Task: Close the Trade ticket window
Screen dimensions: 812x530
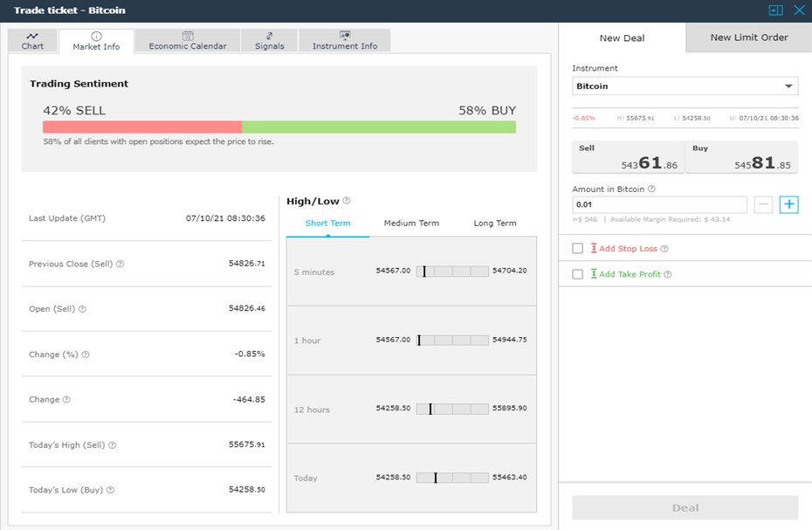Action: tap(799, 10)
